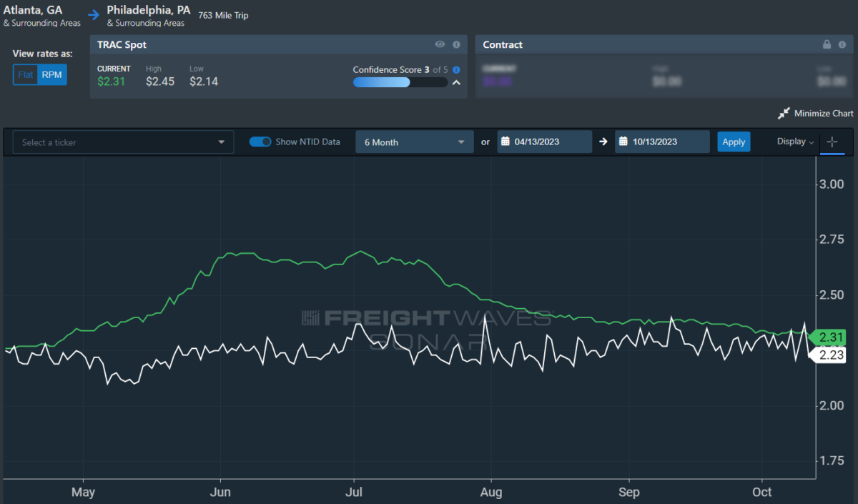This screenshot has height=504, width=858.
Task: Click the Minimize Chart label
Action: [x=824, y=114]
